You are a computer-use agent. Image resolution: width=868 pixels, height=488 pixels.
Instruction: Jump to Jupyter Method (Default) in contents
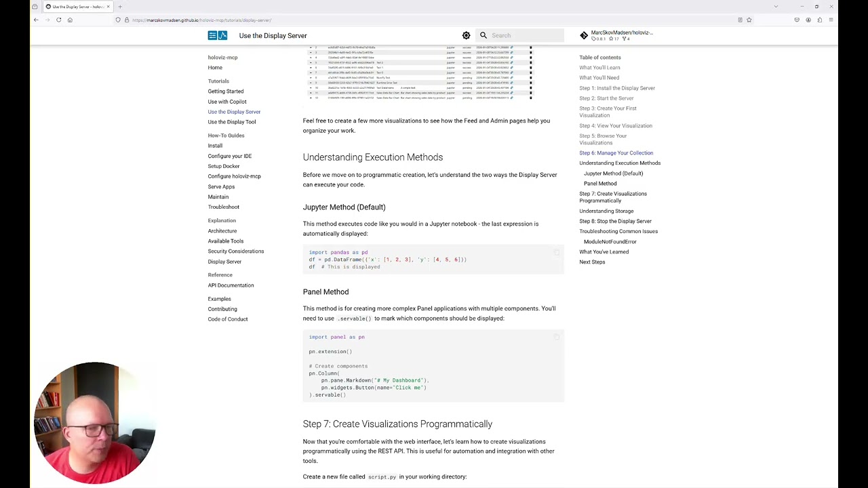pos(613,174)
